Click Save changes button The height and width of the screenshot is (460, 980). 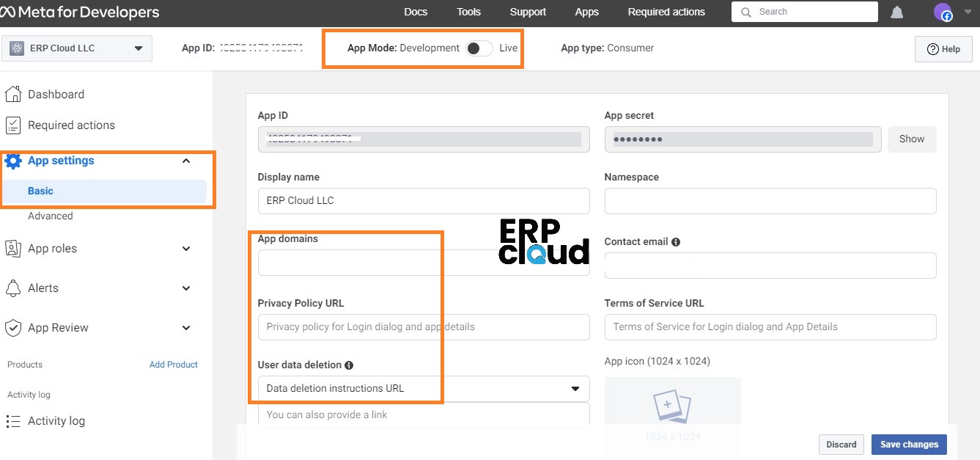point(909,445)
